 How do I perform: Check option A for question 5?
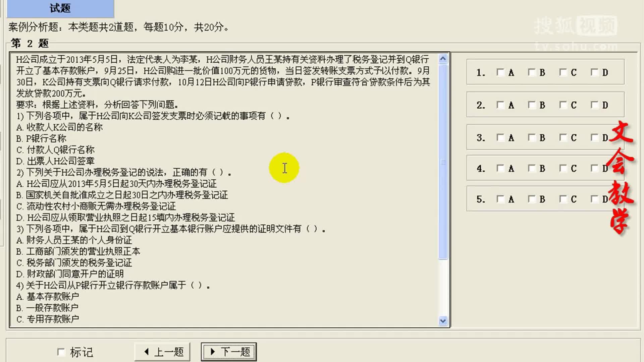(x=500, y=199)
